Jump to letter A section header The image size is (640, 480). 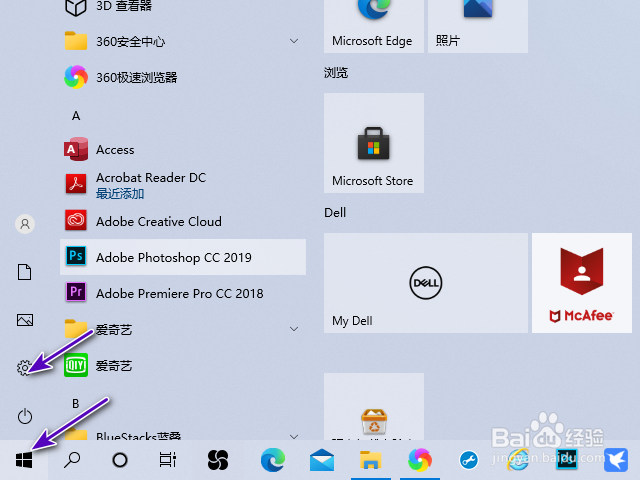(76, 116)
